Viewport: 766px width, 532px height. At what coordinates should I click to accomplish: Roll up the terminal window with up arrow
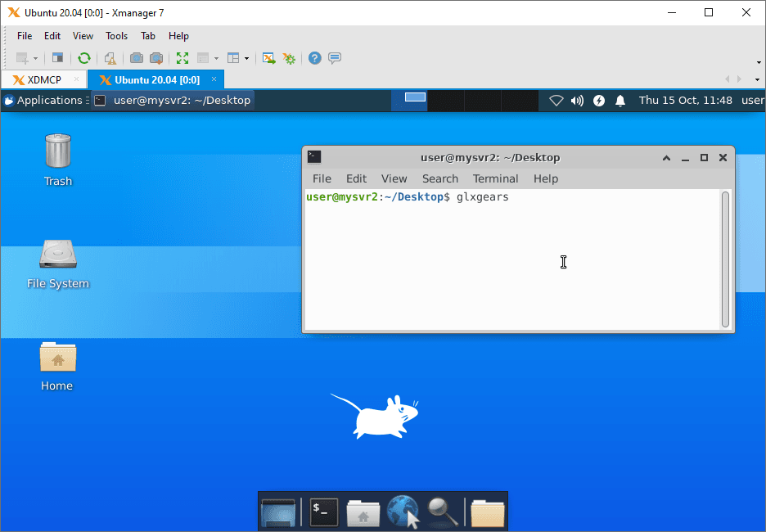pos(666,158)
